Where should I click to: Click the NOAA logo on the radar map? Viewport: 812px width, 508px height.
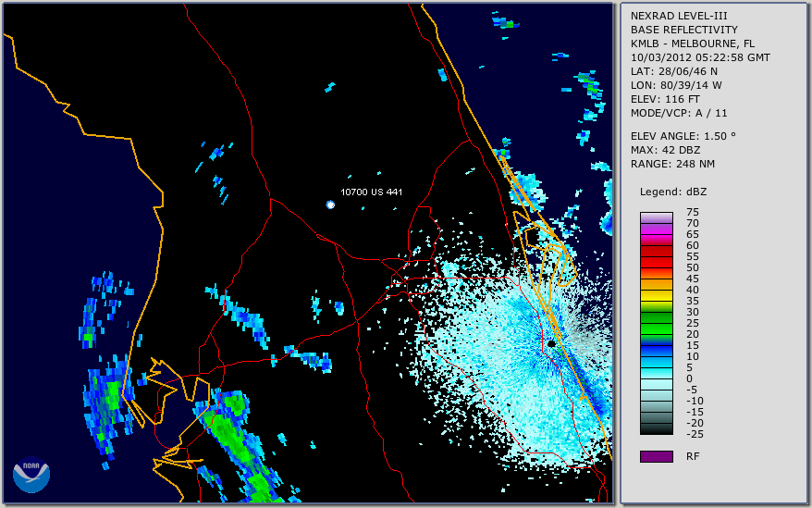coord(31,475)
